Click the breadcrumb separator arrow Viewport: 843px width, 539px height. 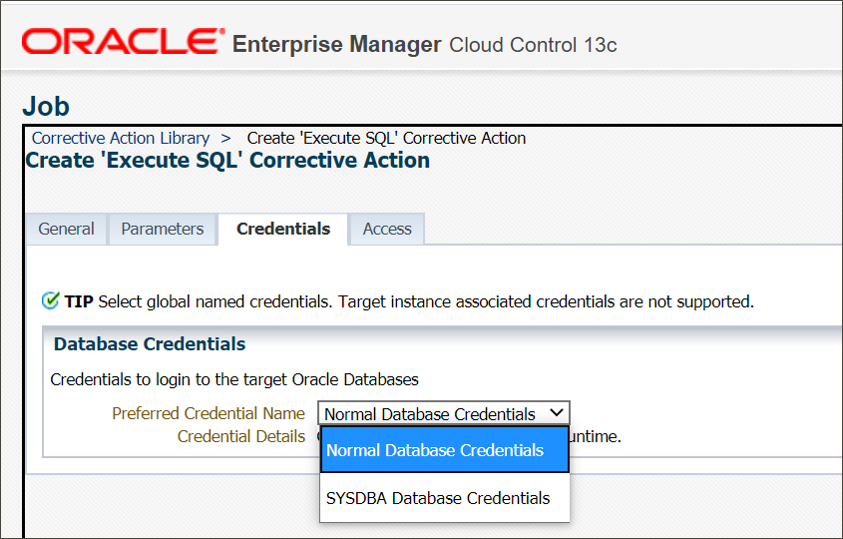coord(227,138)
